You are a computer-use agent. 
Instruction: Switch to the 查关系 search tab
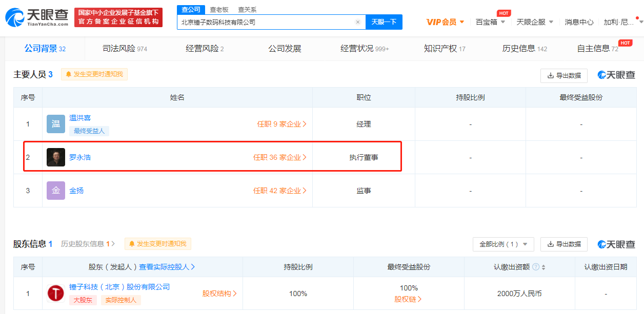[247, 10]
